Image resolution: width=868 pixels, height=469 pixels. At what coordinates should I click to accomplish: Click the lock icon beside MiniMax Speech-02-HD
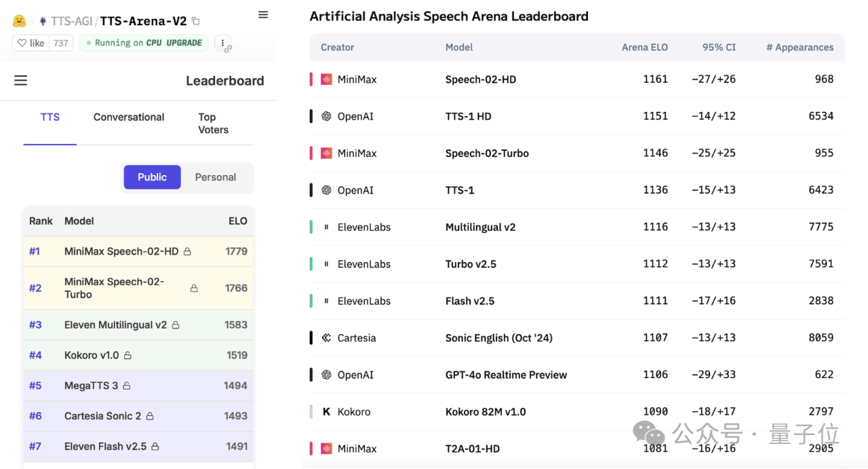point(187,252)
